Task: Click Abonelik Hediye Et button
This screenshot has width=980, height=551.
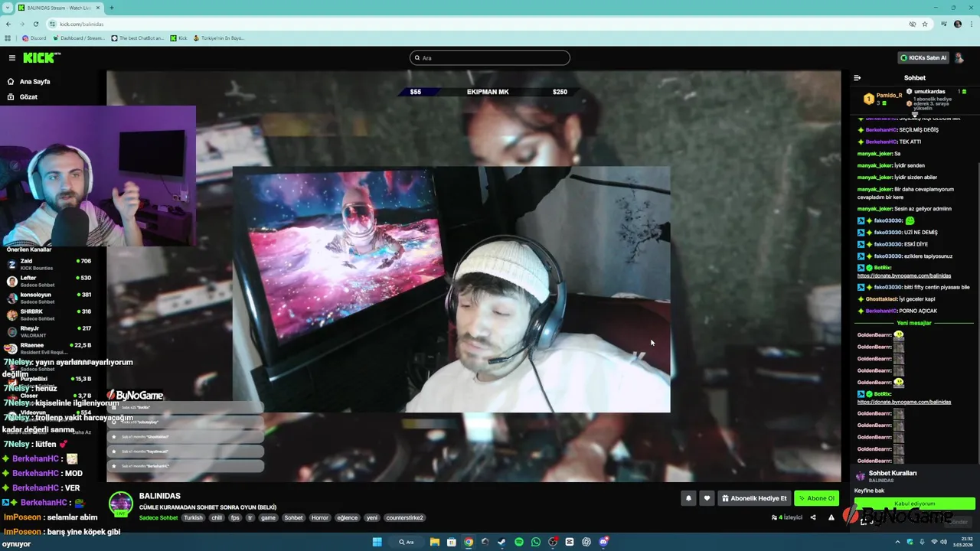Action: (x=754, y=498)
